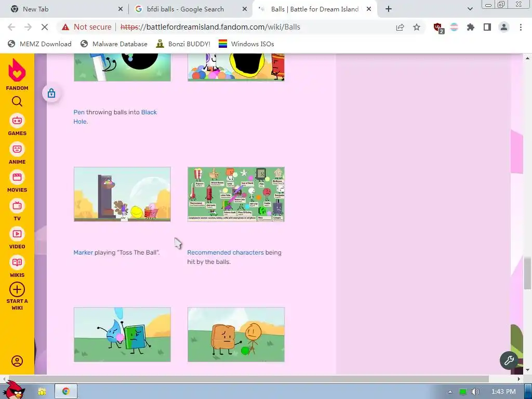
Task: Open the MEMZ Download bookmark
Action: (x=39, y=44)
